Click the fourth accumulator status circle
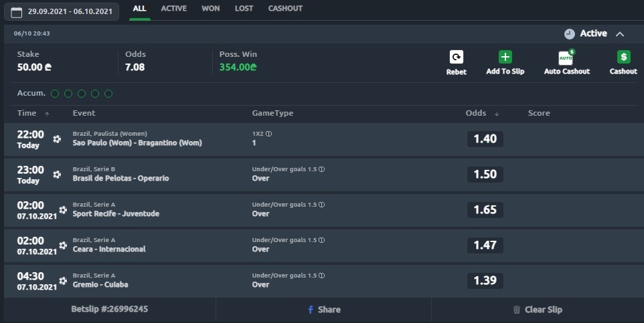 (x=95, y=94)
